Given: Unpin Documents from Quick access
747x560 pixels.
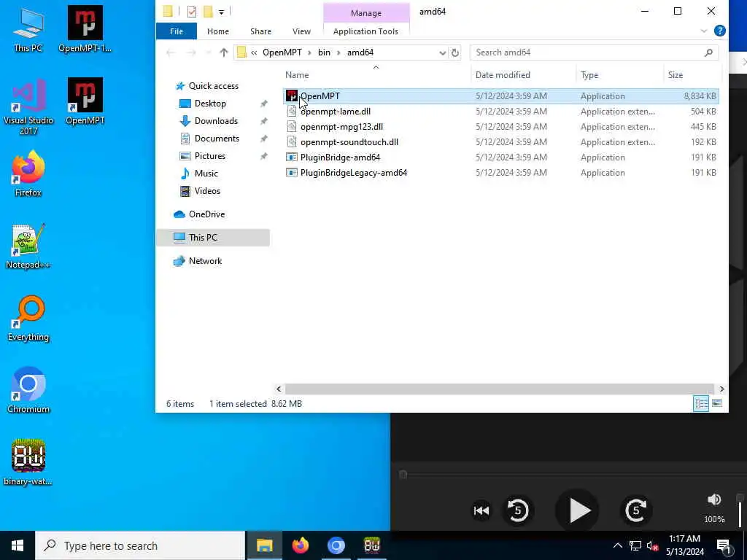Looking at the screenshot, I should coord(263,139).
